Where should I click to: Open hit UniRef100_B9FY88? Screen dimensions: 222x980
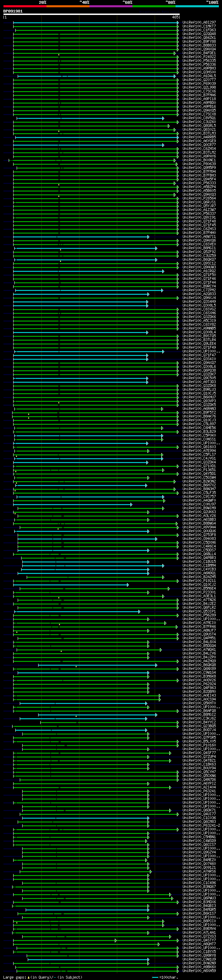(x=199, y=42)
